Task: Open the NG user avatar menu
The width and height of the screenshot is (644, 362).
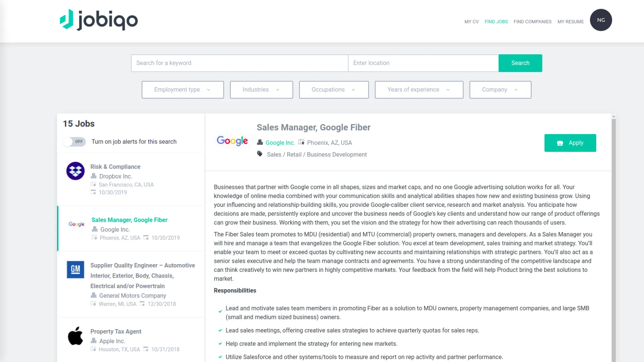Action: point(601,20)
